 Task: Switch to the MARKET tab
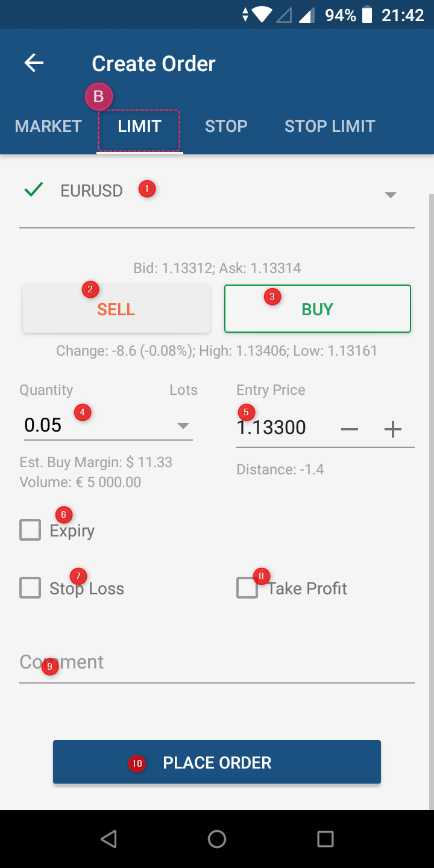click(48, 126)
